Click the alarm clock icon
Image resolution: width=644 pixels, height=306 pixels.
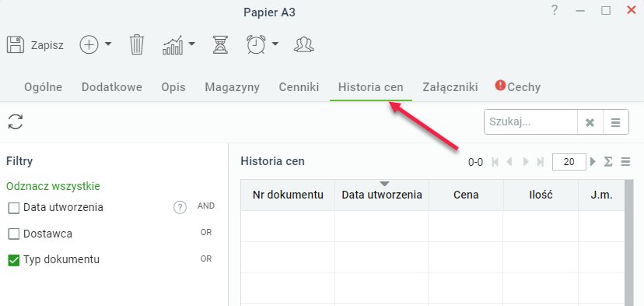point(257,44)
